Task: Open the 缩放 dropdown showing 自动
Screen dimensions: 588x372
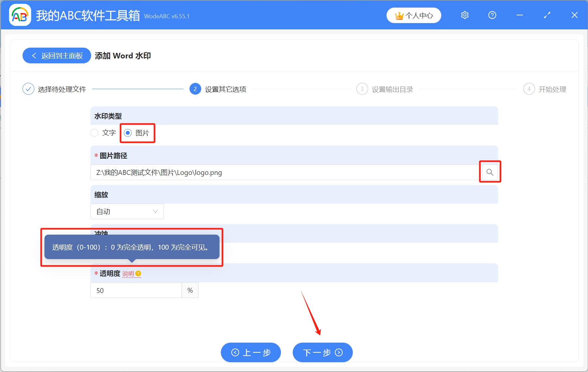Action: [x=127, y=211]
